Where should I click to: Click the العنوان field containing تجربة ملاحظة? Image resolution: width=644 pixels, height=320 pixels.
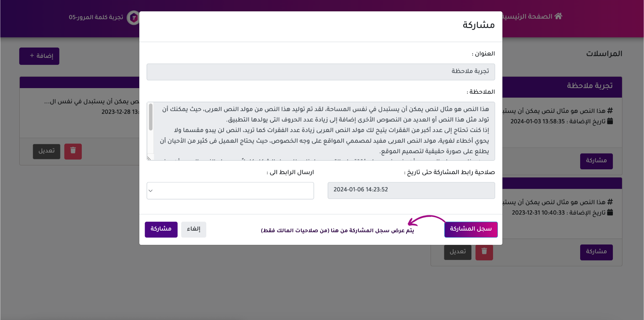pos(320,72)
